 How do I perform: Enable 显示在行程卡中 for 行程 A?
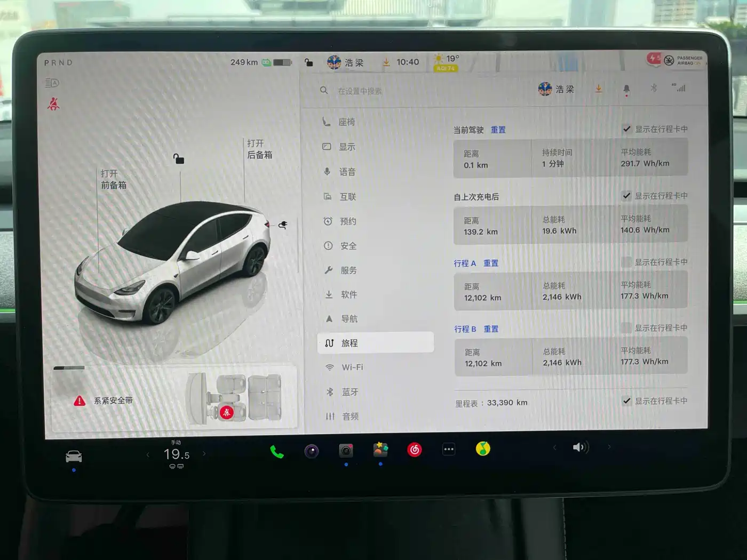coord(625,262)
